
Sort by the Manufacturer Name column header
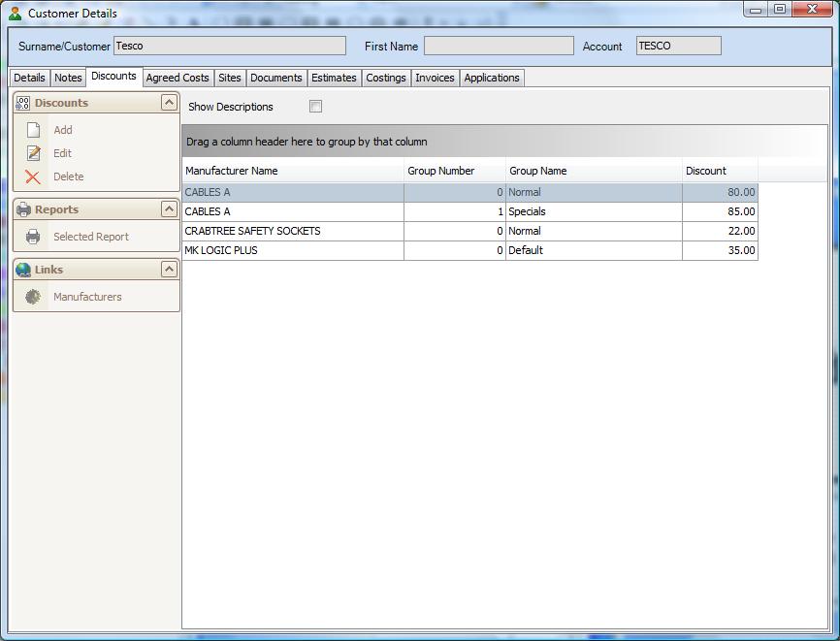[x=292, y=171]
